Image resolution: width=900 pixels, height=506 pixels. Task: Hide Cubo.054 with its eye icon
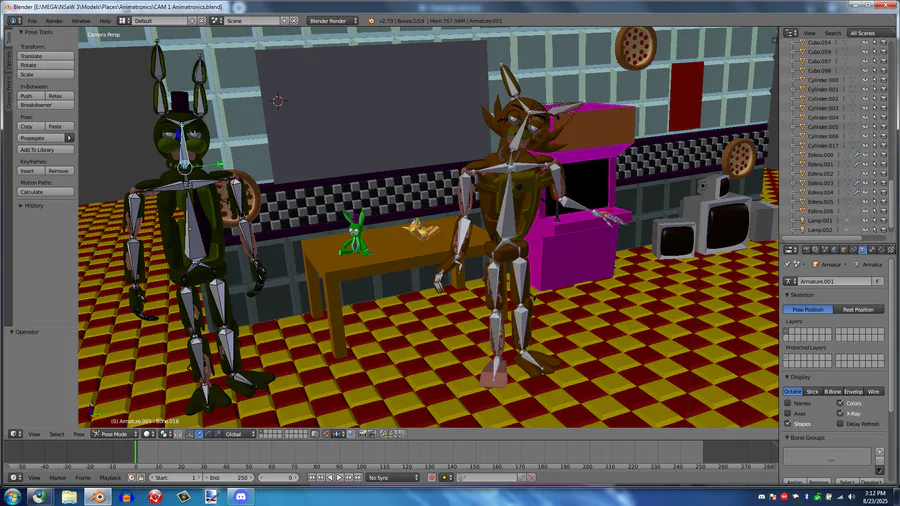(x=865, y=42)
